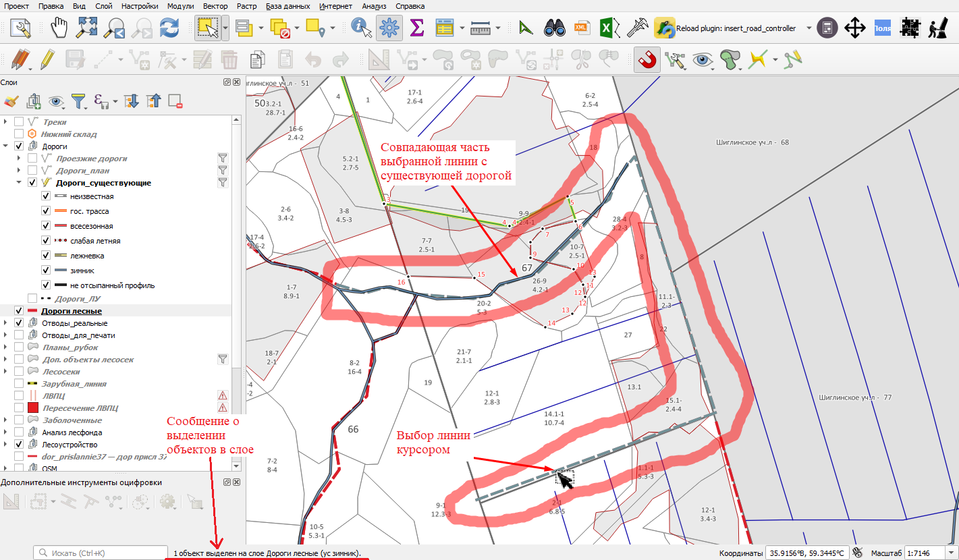Open the Statistical Summary sigma icon
The width and height of the screenshot is (959, 560).
pyautogui.click(x=417, y=28)
